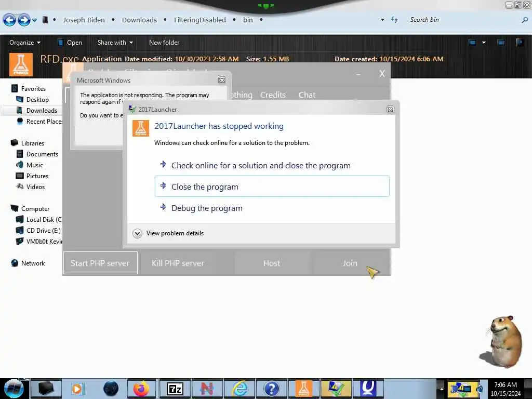The height and width of the screenshot is (399, 532).
Task: Open the purple U taskbar app
Action: tap(368, 389)
